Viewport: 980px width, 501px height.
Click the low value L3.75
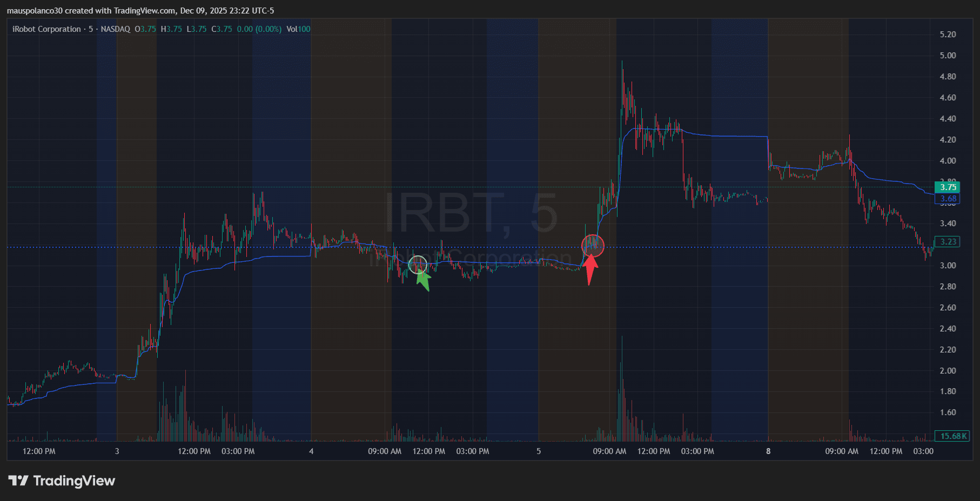click(197, 29)
